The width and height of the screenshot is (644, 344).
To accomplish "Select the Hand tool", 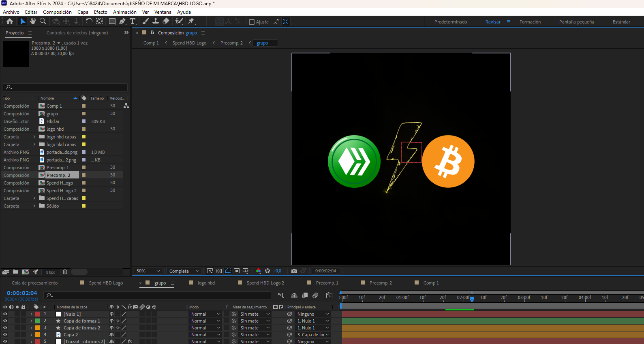I will (x=33, y=21).
